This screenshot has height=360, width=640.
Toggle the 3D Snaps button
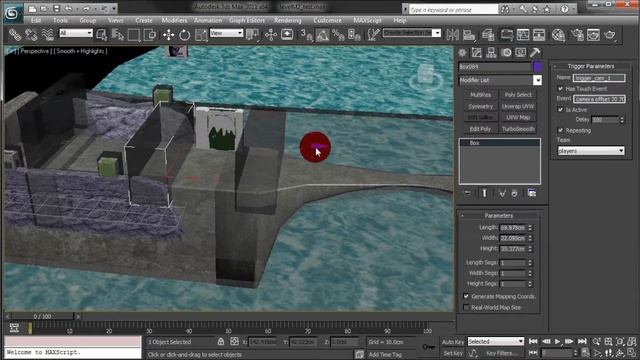pos(307,35)
